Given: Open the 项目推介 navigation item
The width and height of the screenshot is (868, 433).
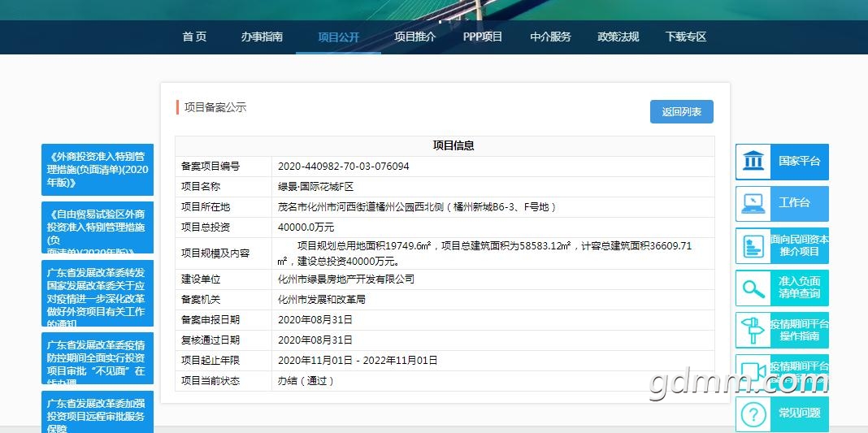Looking at the screenshot, I should (414, 37).
